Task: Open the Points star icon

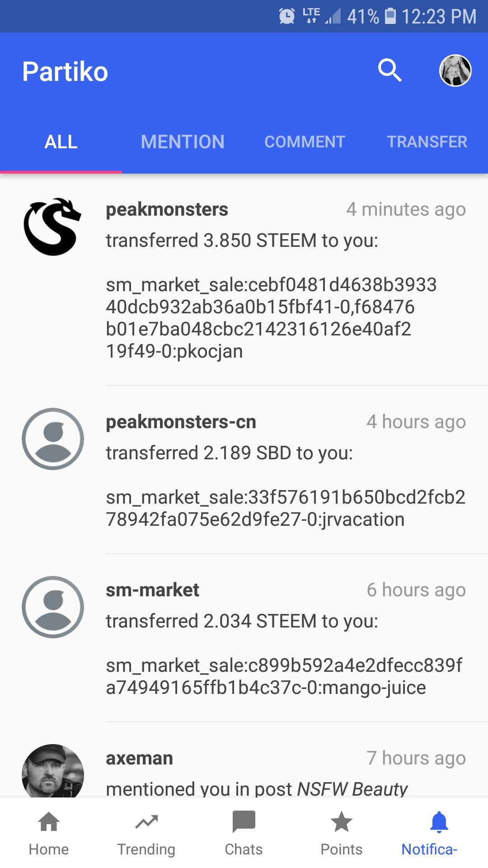Action: click(342, 822)
